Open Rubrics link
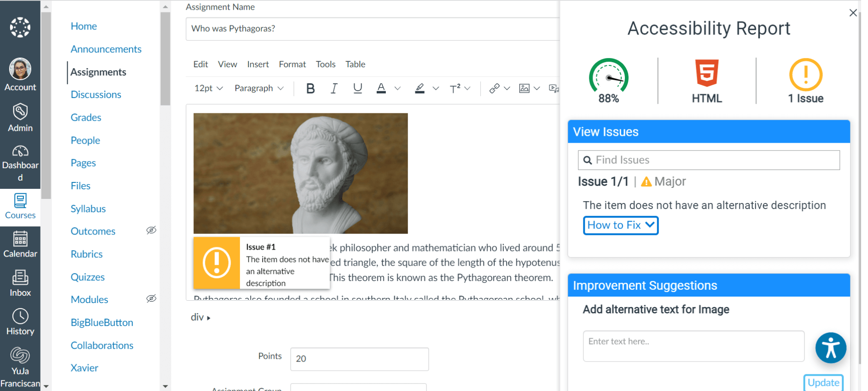The width and height of the screenshot is (868, 391). pos(87,254)
